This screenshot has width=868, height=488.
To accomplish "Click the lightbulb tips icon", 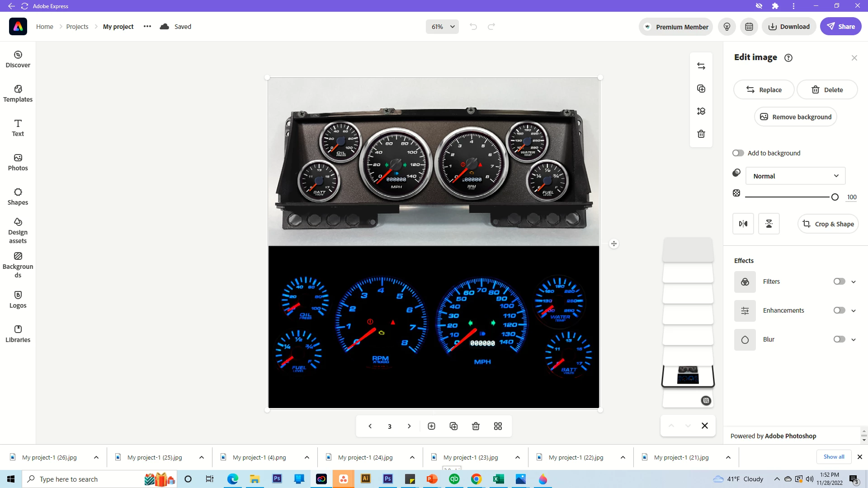I will [x=726, y=27].
